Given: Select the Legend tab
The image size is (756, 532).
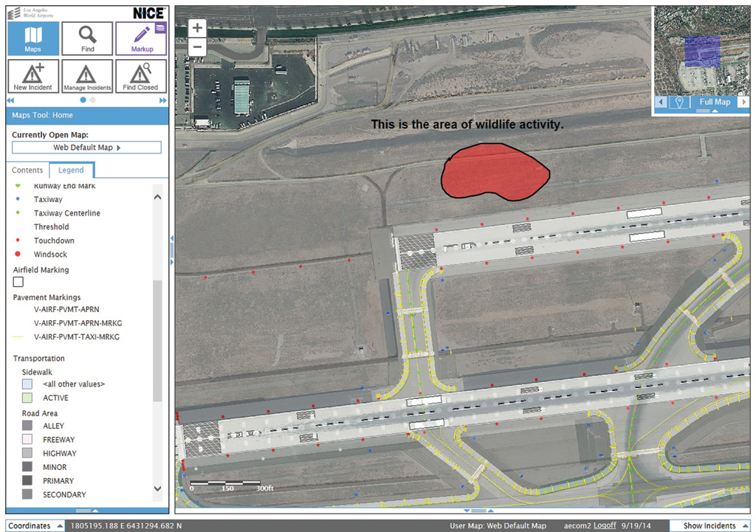Looking at the screenshot, I should point(71,170).
